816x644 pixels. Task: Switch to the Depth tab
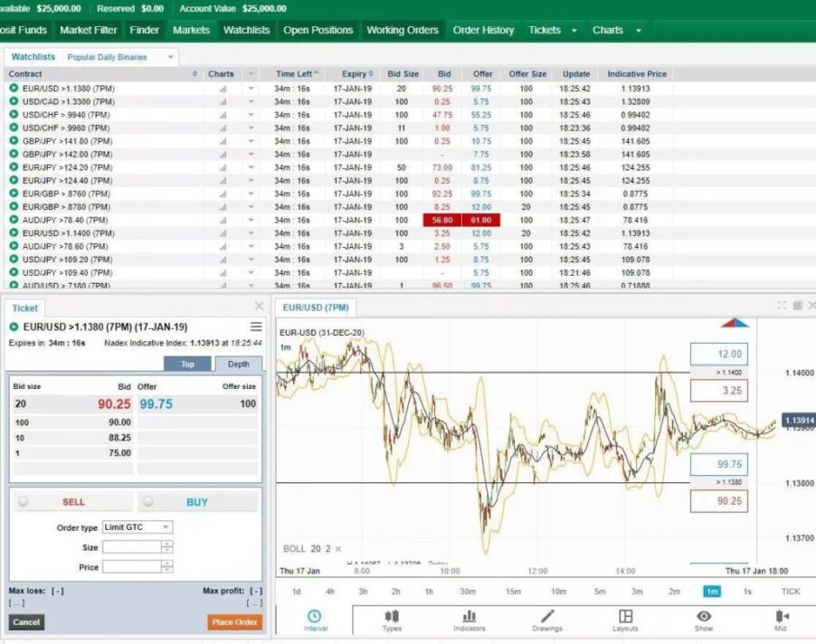pyautogui.click(x=238, y=364)
